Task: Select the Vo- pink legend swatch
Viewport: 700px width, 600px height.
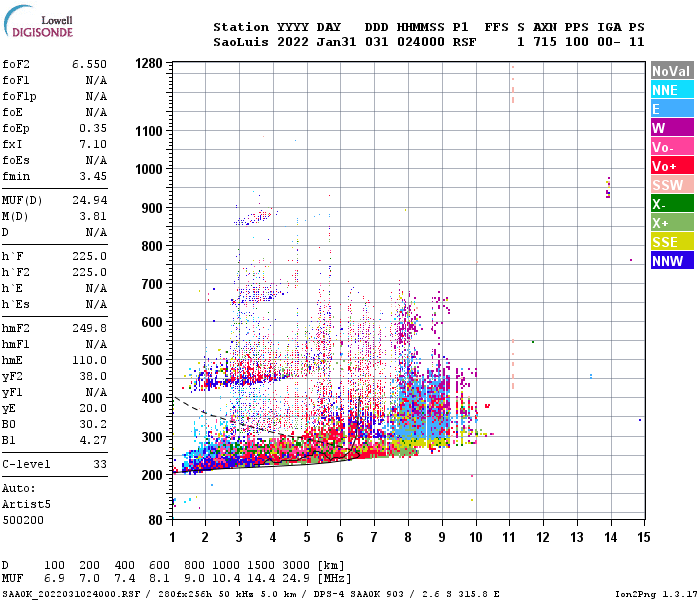Action: tap(672, 147)
